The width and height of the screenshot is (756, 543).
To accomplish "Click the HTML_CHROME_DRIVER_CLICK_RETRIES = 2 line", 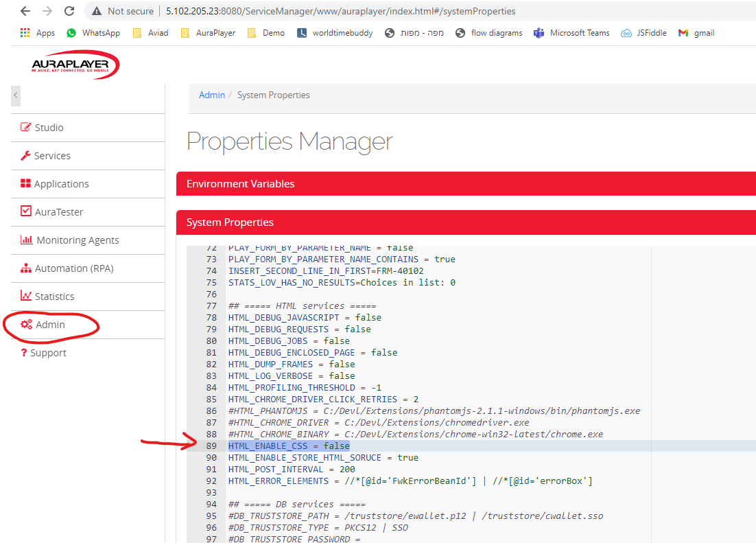I will click(x=324, y=399).
